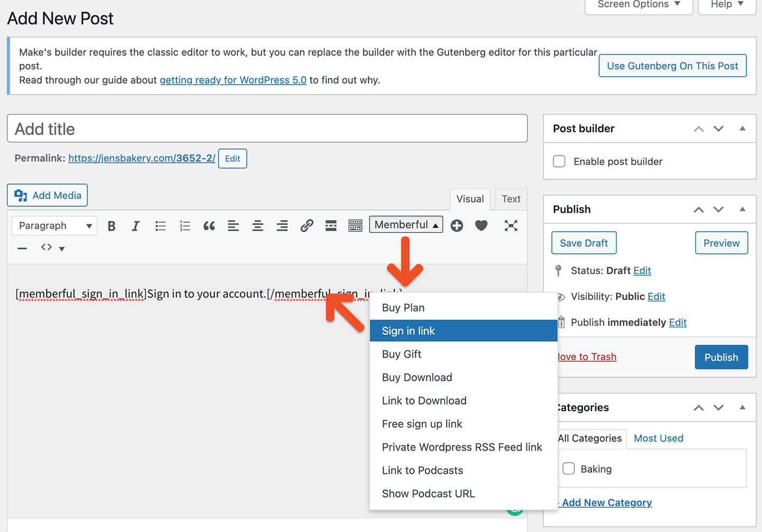Move Post builder panel down
The height and width of the screenshot is (532, 762).
click(x=719, y=129)
